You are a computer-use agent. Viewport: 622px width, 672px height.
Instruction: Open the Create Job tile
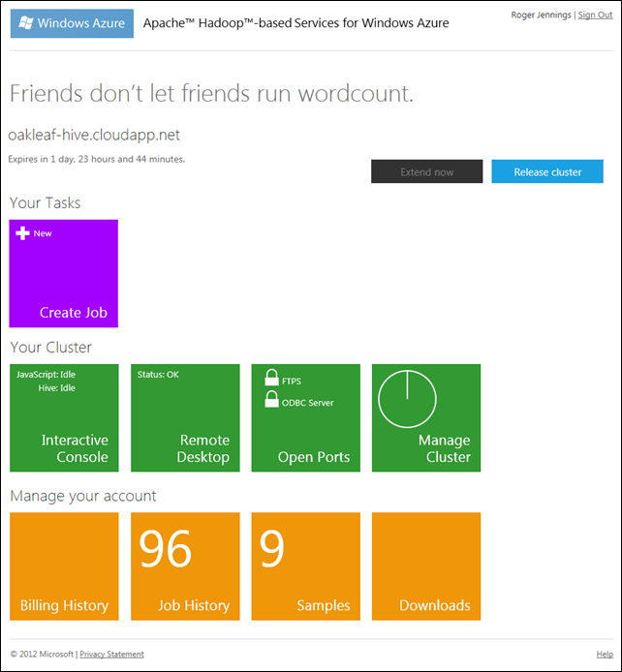click(x=63, y=273)
